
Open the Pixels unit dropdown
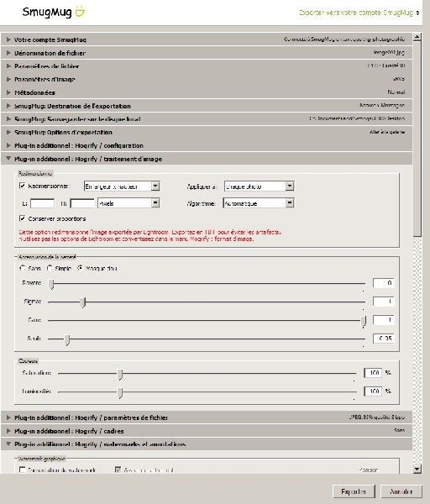pyautogui.click(x=128, y=203)
